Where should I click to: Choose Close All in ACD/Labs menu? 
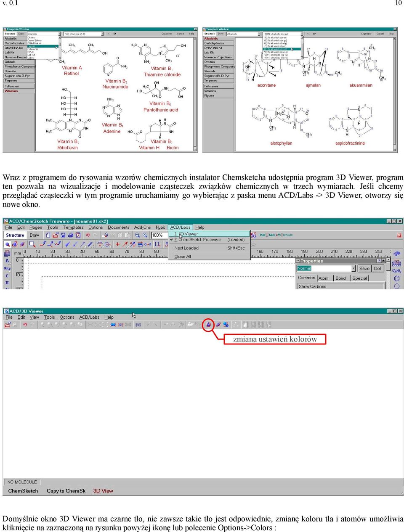click(209, 256)
